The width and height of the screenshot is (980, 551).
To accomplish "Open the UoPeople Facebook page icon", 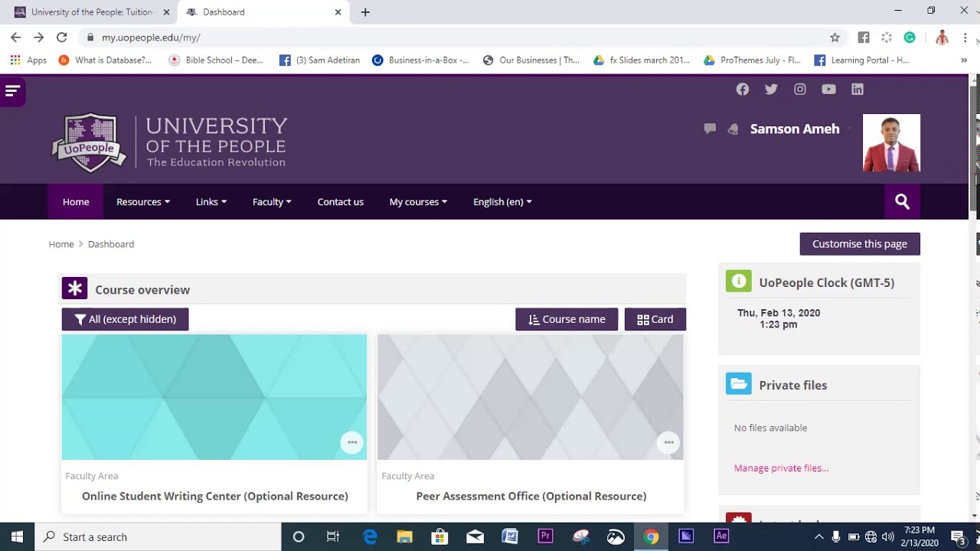I will (x=743, y=90).
